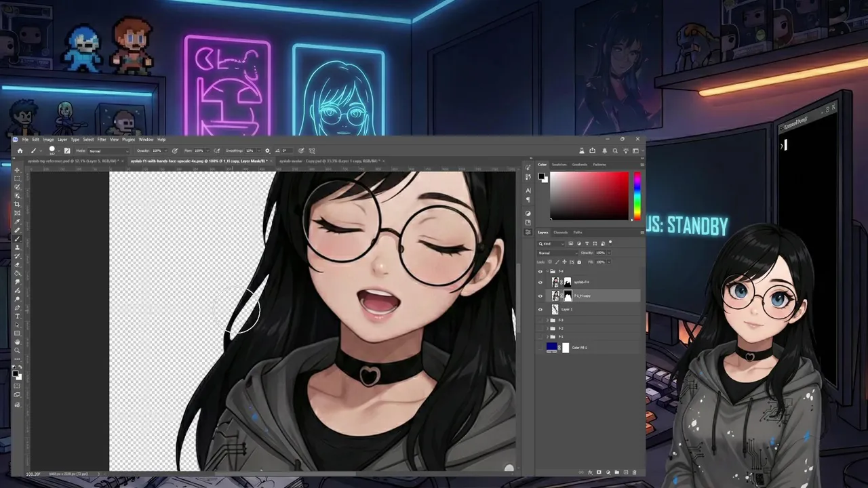Switch to the Channels tab
868x488 pixels.
[561, 232]
